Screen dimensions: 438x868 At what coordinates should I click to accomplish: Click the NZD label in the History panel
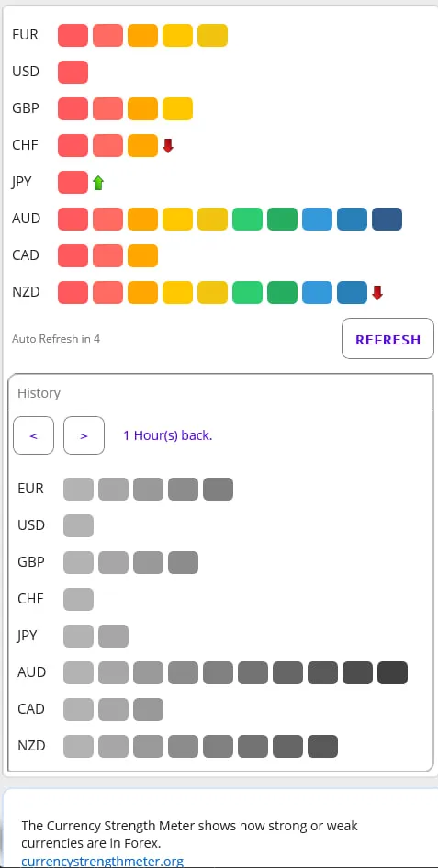[31, 746]
